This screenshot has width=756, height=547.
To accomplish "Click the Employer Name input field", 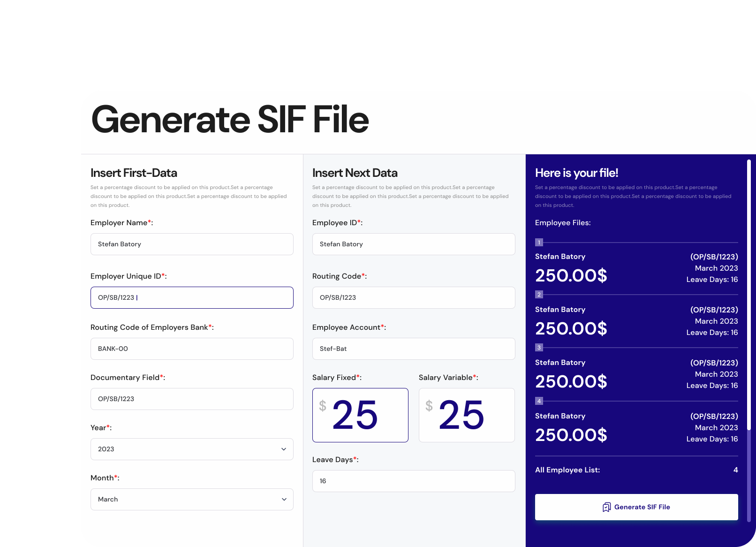I will pos(192,244).
